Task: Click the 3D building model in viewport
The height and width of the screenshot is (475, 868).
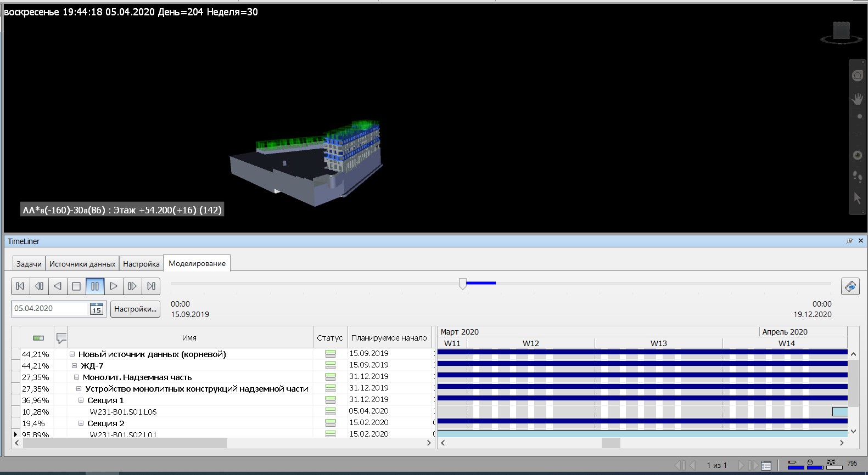Action: (x=306, y=162)
